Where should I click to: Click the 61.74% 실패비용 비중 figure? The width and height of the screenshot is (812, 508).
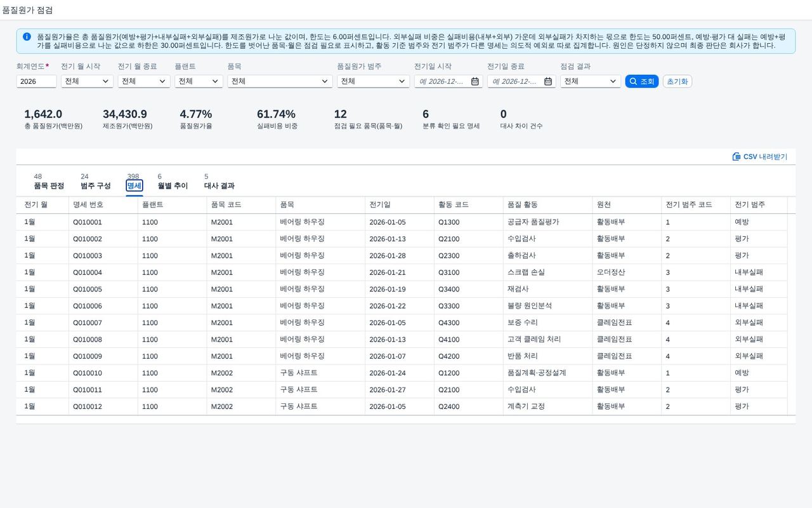(276, 114)
